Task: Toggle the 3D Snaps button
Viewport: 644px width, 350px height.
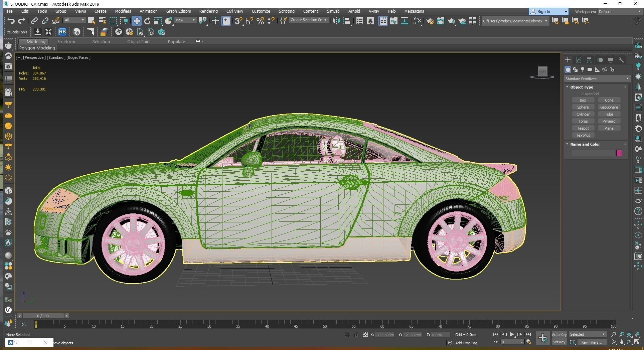Action: 238,21
